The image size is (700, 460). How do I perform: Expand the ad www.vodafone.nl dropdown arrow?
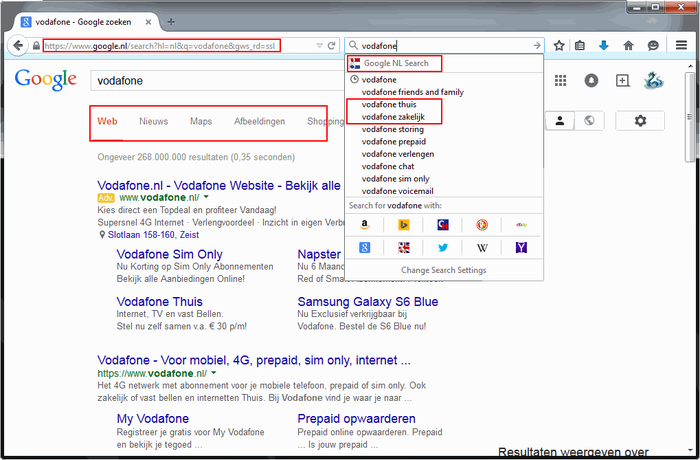pyautogui.click(x=206, y=197)
